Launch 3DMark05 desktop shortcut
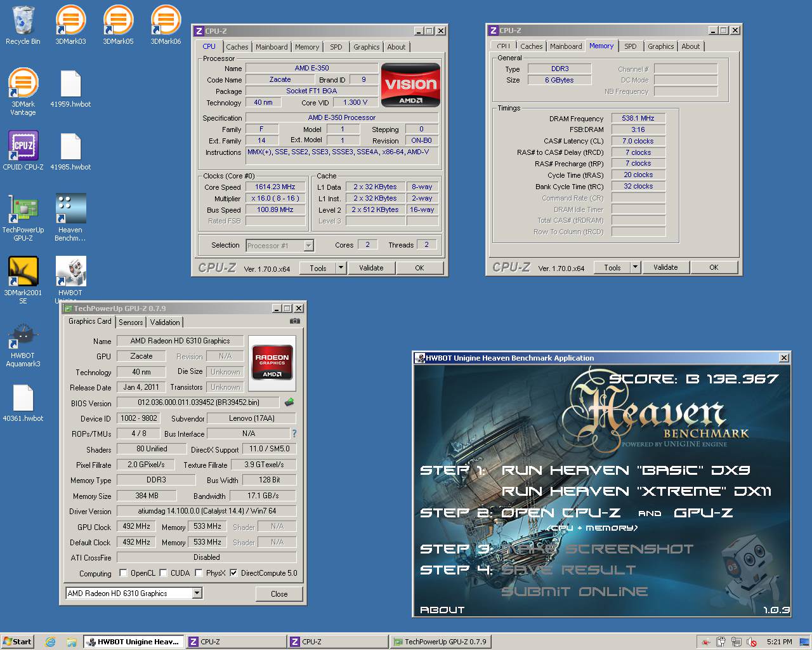The height and width of the screenshot is (650, 812). (x=118, y=25)
